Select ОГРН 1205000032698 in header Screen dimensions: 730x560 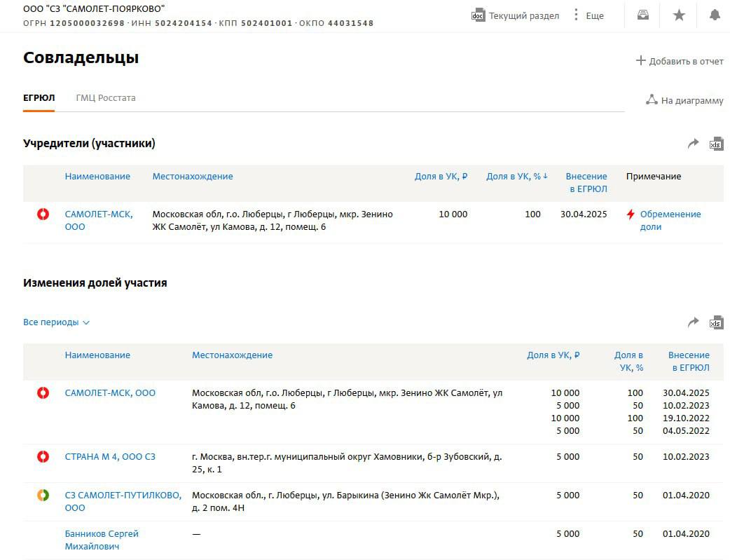(88, 23)
